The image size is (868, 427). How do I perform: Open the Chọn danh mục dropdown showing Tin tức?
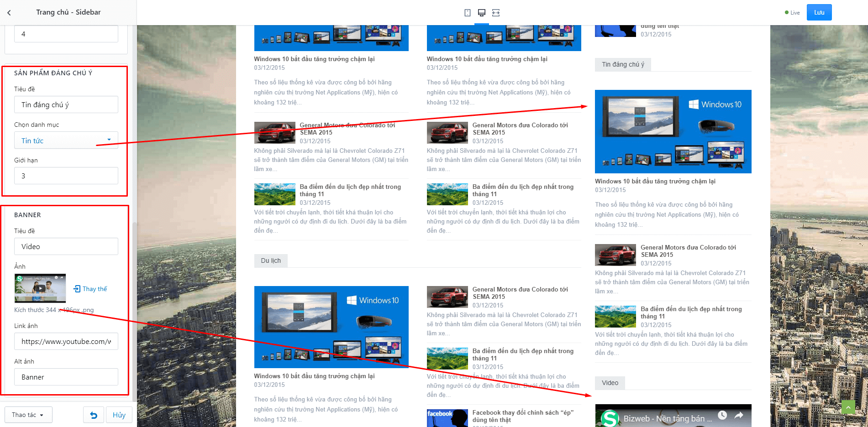point(66,141)
